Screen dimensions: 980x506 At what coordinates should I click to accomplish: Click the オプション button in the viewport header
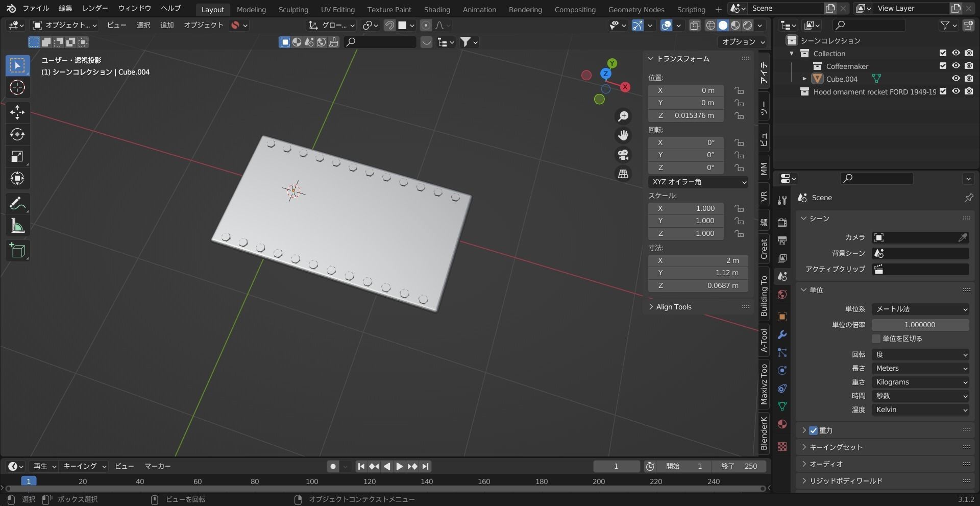click(740, 42)
